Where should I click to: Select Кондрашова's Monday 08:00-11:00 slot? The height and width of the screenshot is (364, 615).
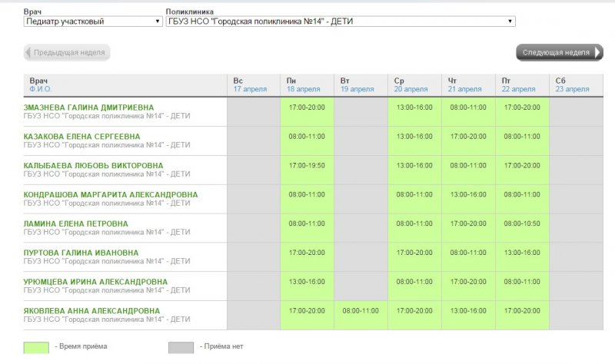pos(307,199)
